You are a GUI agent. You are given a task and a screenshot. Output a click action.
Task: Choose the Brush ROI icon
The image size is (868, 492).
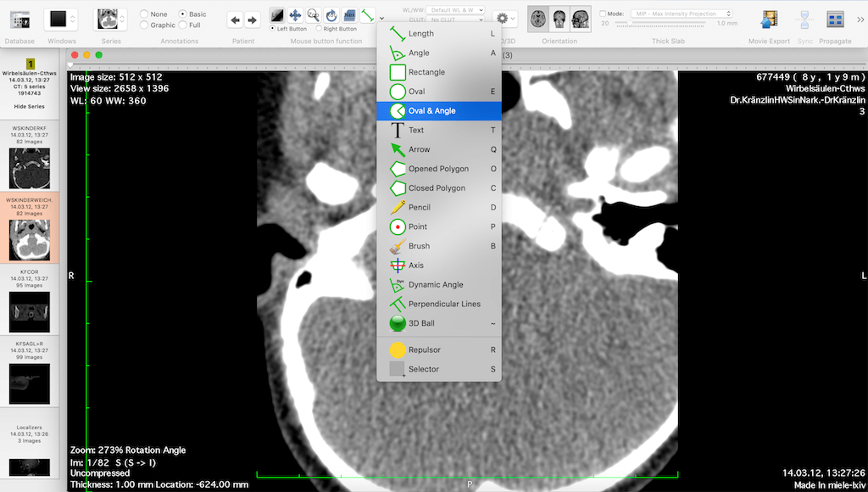pyautogui.click(x=397, y=246)
